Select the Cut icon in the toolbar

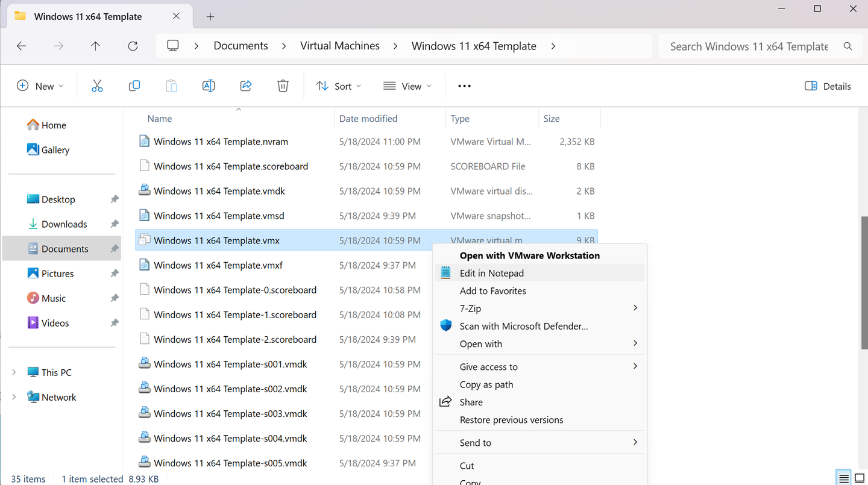(97, 86)
